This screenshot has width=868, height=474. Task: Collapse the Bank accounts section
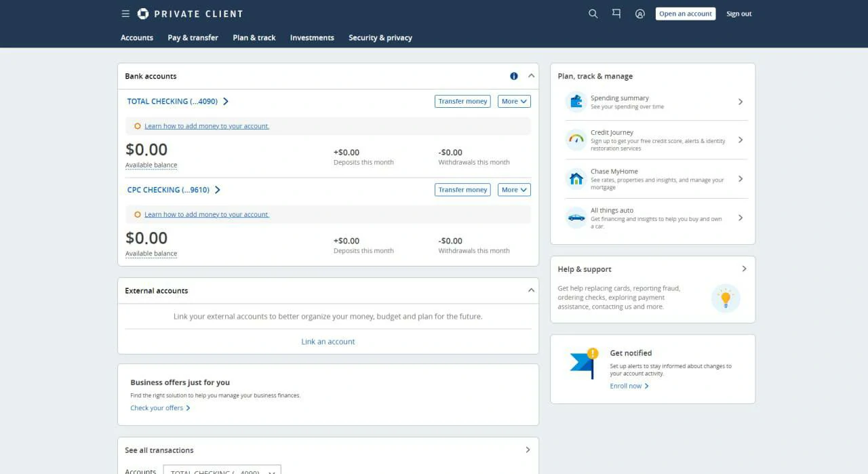(531, 76)
